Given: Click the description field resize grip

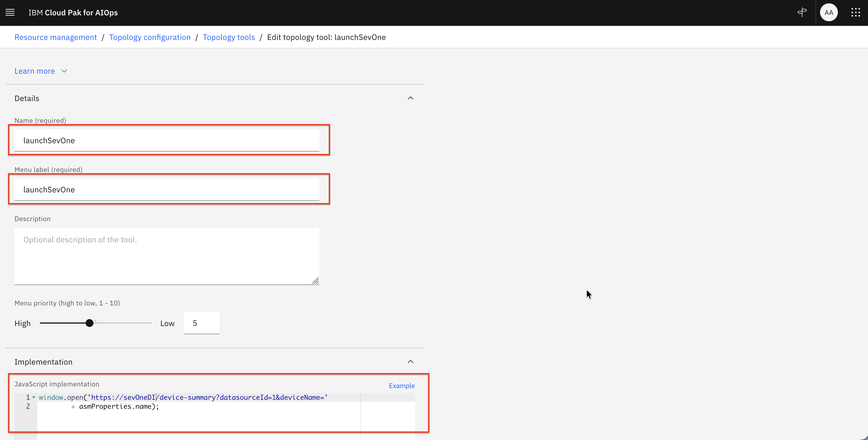Looking at the screenshot, I should point(315,281).
